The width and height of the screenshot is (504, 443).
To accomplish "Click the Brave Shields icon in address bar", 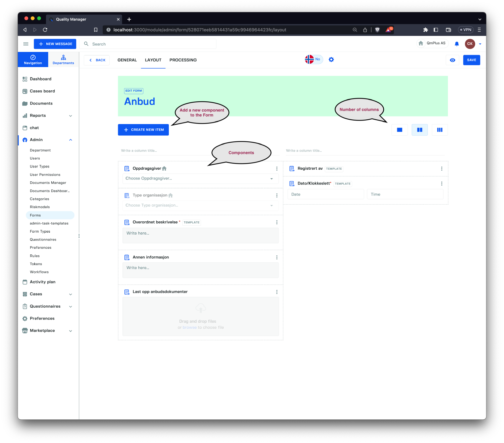I will pos(377,30).
